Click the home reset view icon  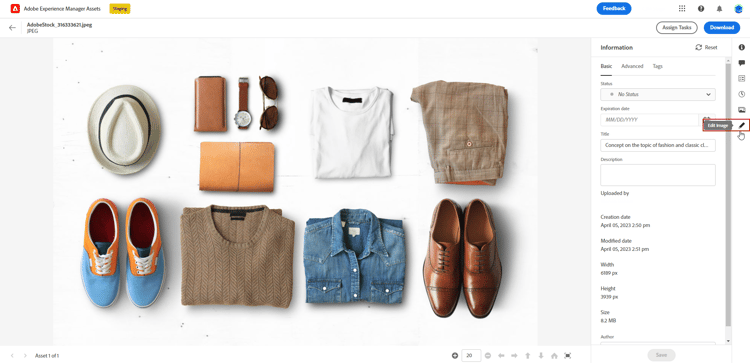click(554, 355)
